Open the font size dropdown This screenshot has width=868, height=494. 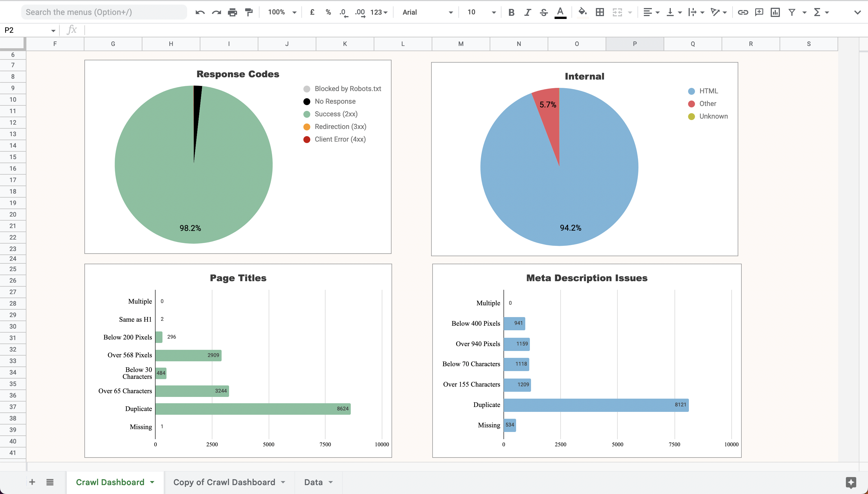pos(494,12)
